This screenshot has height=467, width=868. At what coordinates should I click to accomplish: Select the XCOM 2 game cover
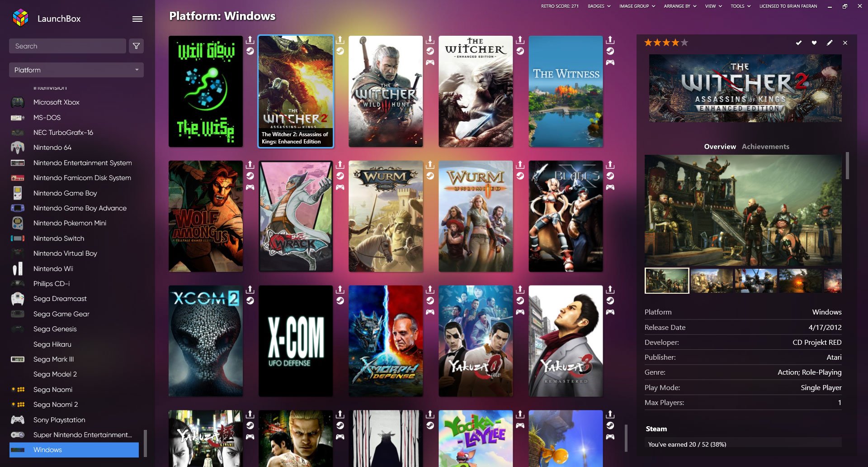coord(206,341)
